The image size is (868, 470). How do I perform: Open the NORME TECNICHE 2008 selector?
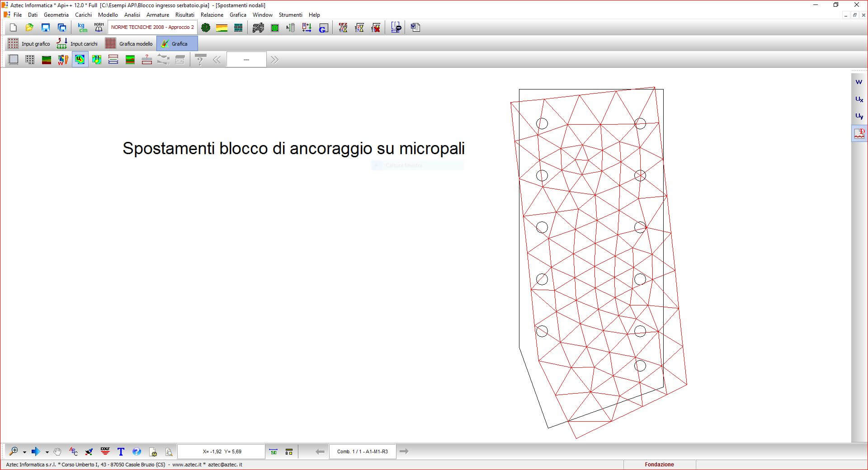[x=152, y=28]
